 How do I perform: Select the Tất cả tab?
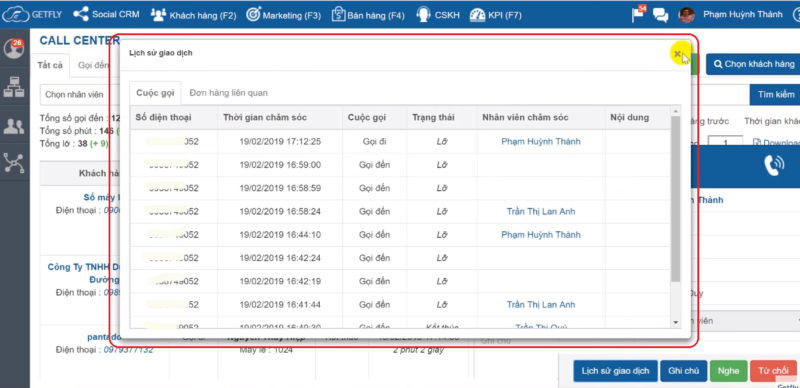coord(50,65)
